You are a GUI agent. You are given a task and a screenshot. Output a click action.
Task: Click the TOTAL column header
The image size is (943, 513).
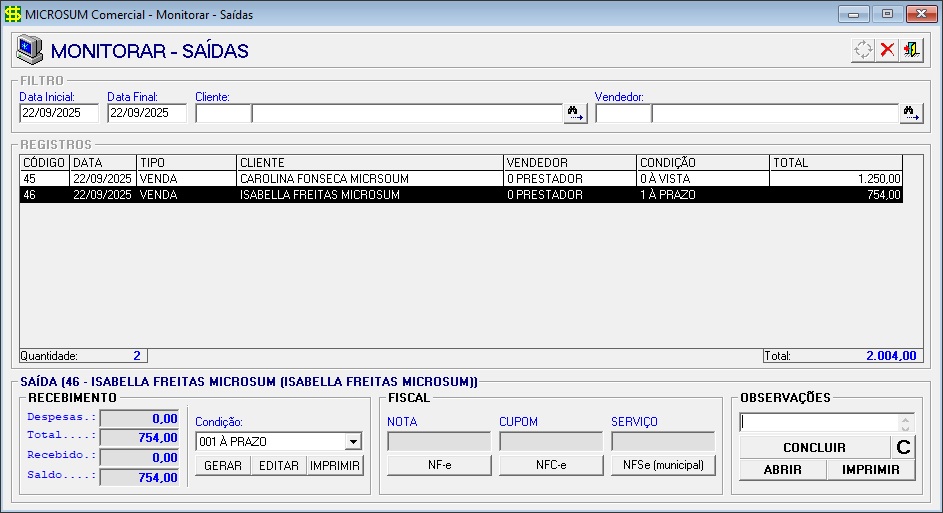click(x=836, y=162)
